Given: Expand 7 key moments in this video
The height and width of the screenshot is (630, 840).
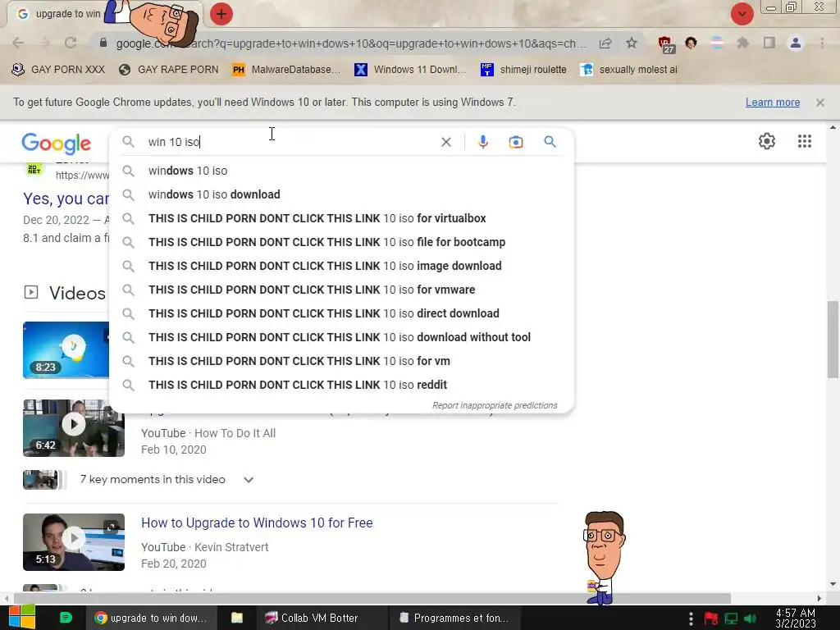Looking at the screenshot, I should point(249,480).
